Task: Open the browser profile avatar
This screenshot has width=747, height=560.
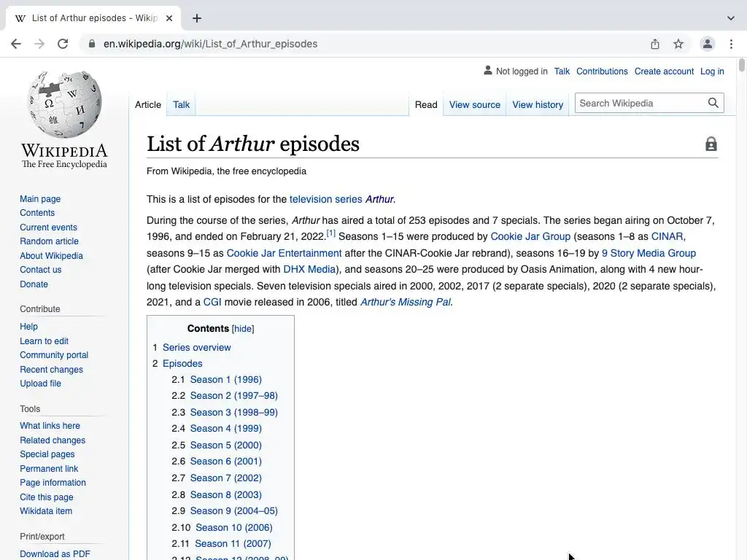Action: 708,44
